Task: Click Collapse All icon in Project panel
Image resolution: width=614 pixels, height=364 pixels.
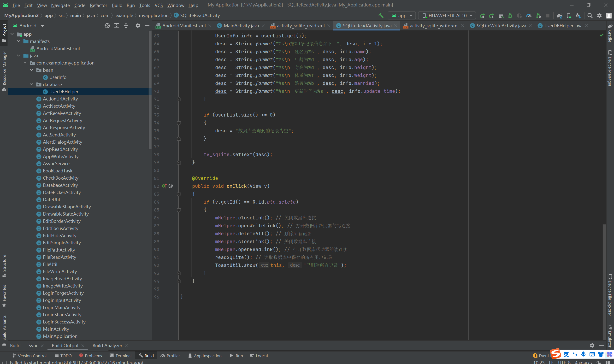Action: (x=126, y=25)
